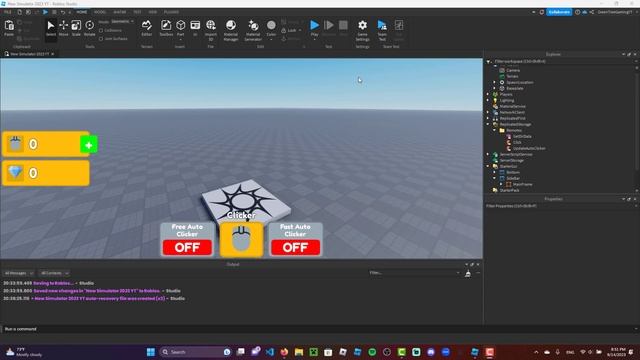Viewport: 640px width, 360px height.
Task: Open the Mode geometric dropdown
Action: pos(122,22)
